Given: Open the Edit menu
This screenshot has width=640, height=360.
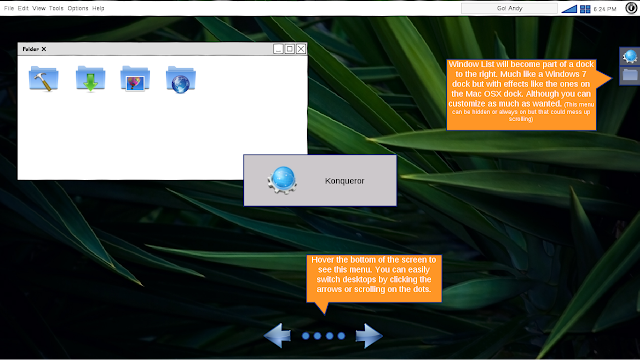Looking at the screenshot, I should pyautogui.click(x=23, y=8).
